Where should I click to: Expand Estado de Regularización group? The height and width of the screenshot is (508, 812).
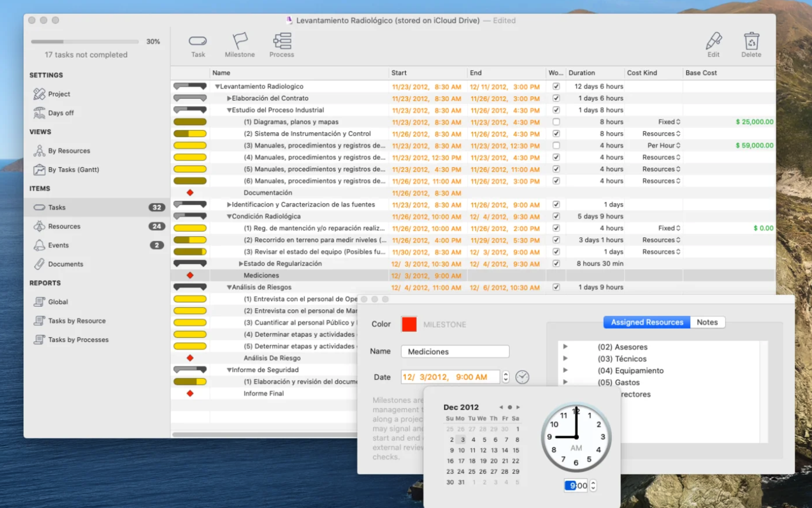coord(241,264)
